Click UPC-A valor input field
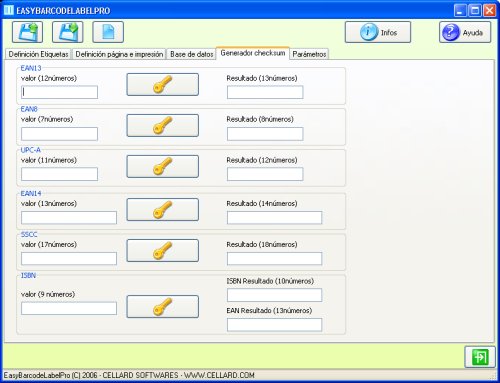This screenshot has width=500, height=383. click(59, 174)
